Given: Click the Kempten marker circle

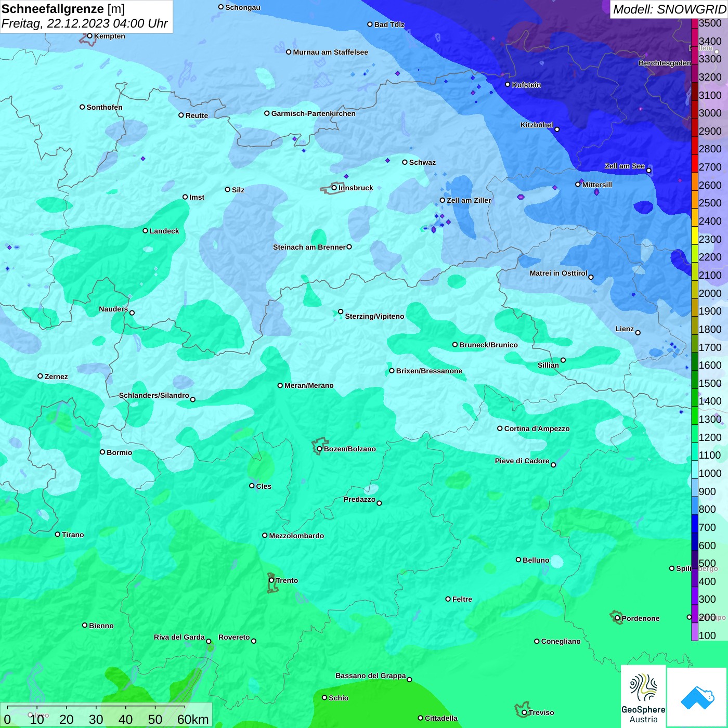Looking at the screenshot, I should 90,36.
